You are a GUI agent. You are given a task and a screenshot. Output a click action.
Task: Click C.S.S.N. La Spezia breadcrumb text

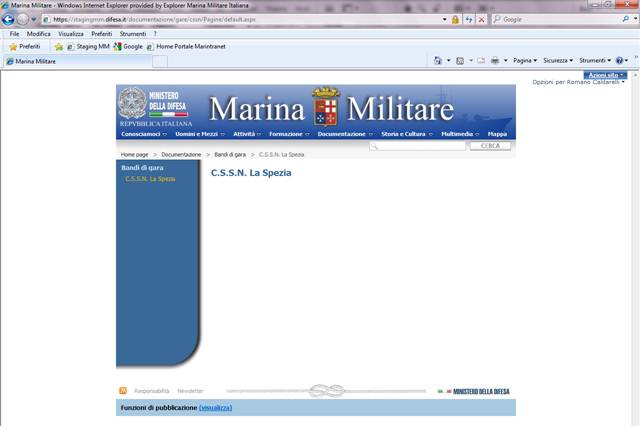[x=281, y=155]
